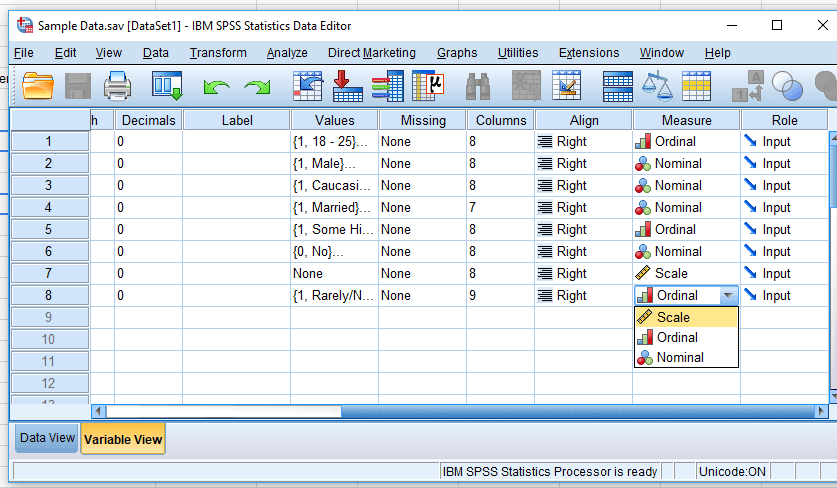Click the green Undo arrow icon
This screenshot has width=837, height=488.
(217, 88)
